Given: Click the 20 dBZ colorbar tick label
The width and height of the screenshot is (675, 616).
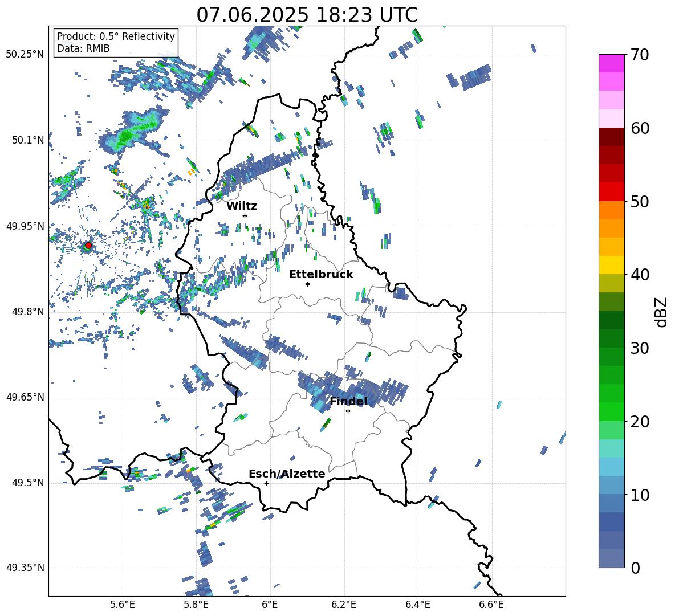Looking at the screenshot, I should point(640,422).
